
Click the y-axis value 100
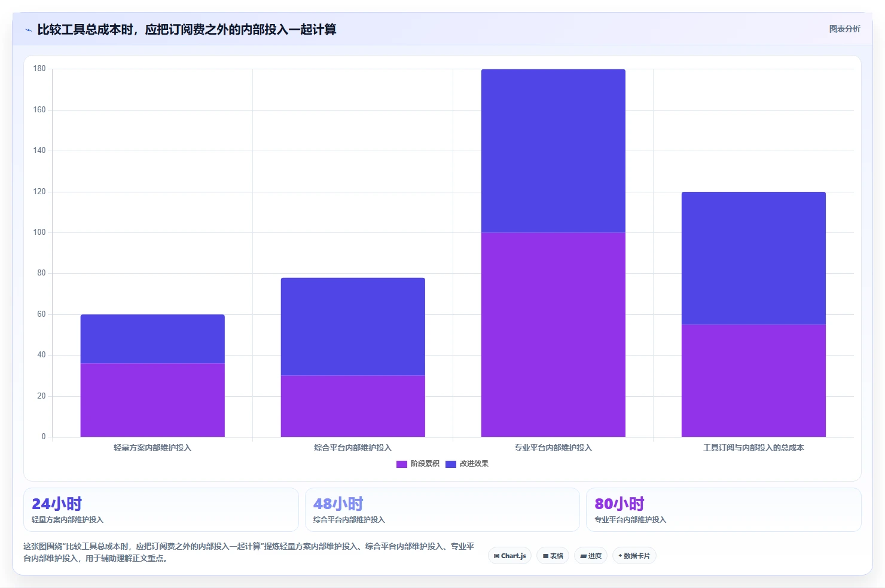pyautogui.click(x=39, y=232)
